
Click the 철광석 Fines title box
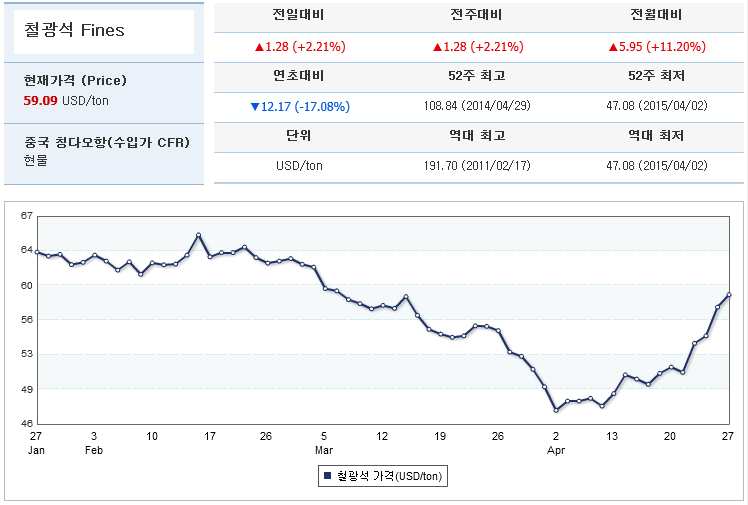click(x=103, y=31)
